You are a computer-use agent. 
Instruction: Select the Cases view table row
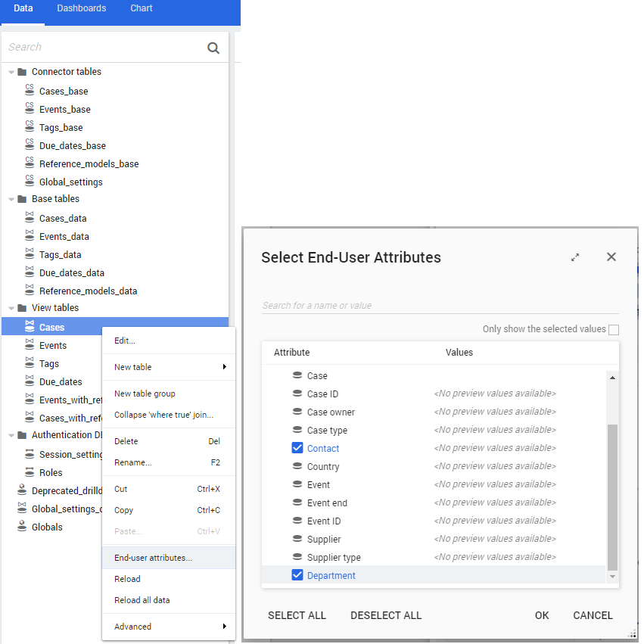point(115,328)
